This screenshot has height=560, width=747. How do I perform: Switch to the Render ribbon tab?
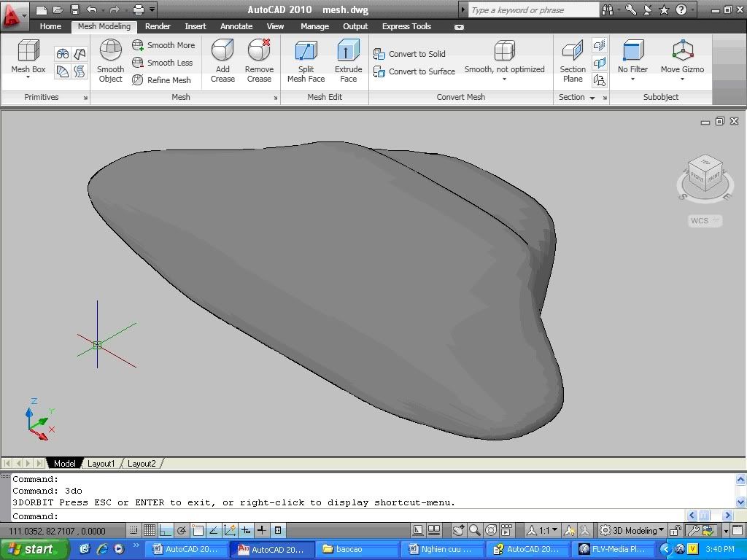coord(158,26)
